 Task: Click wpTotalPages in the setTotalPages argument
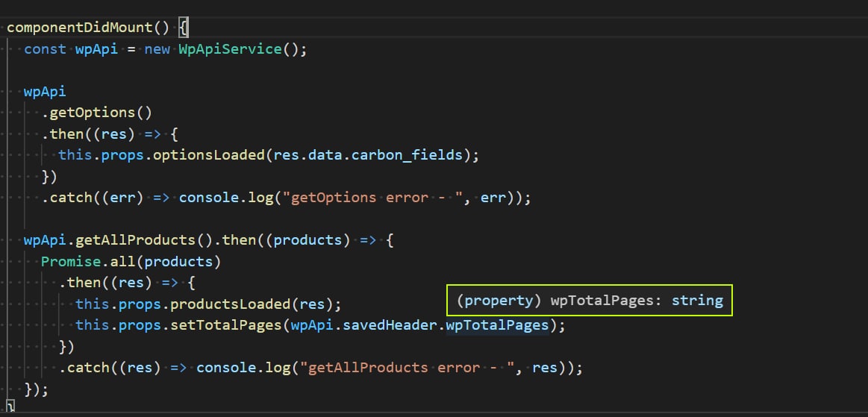pyautogui.click(x=498, y=325)
